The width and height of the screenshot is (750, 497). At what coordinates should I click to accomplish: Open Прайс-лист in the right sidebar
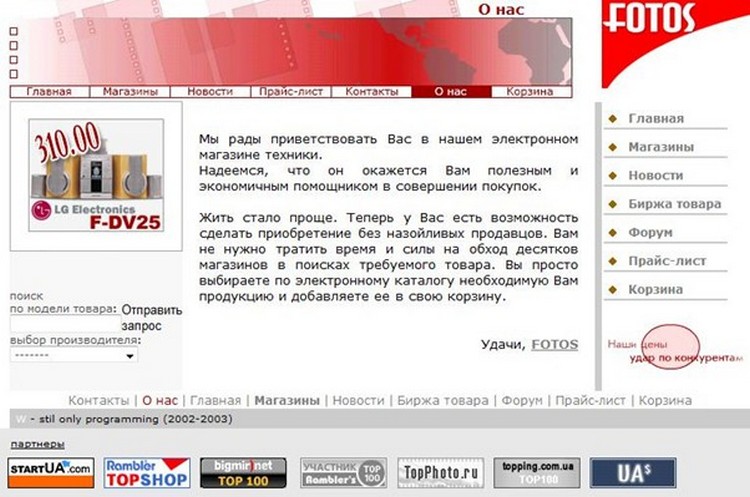pyautogui.click(x=667, y=261)
